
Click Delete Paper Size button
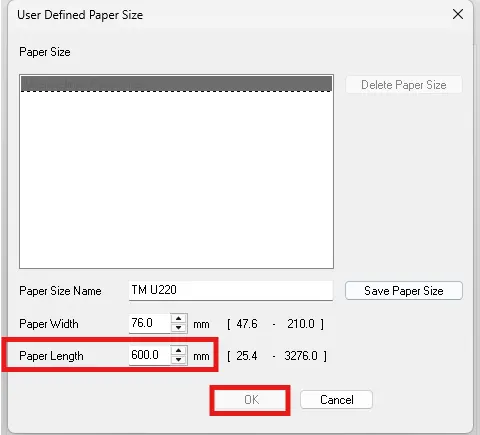[404, 85]
